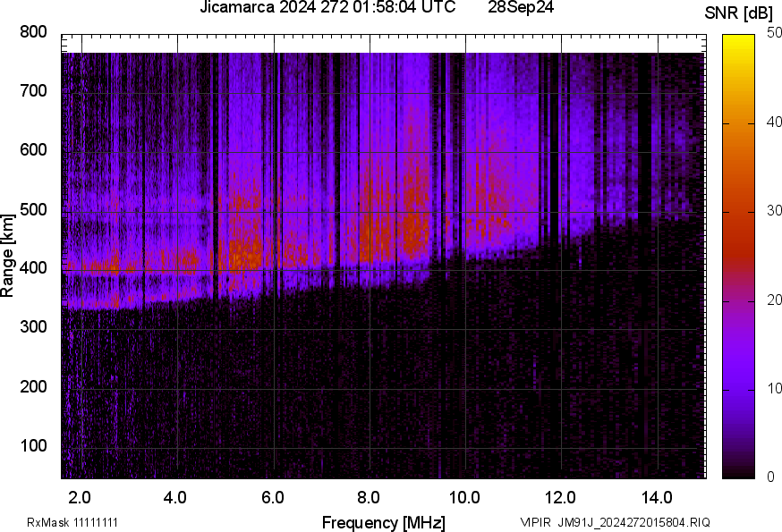Click the 8.0 frequency tick label

point(369,497)
